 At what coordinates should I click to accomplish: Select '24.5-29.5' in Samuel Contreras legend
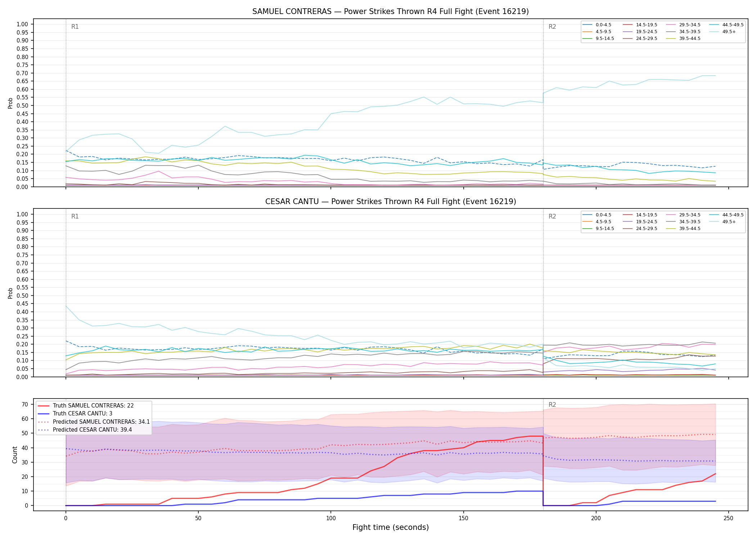(x=641, y=39)
